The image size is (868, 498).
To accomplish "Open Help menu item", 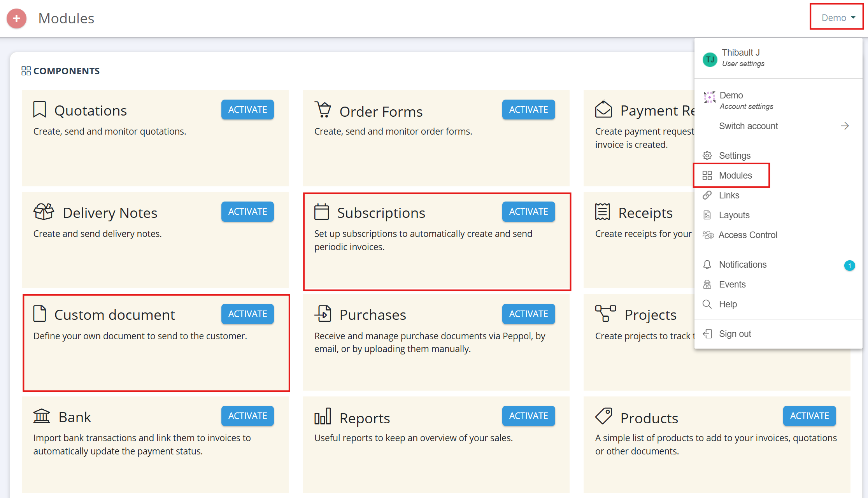I will click(x=778, y=304).
